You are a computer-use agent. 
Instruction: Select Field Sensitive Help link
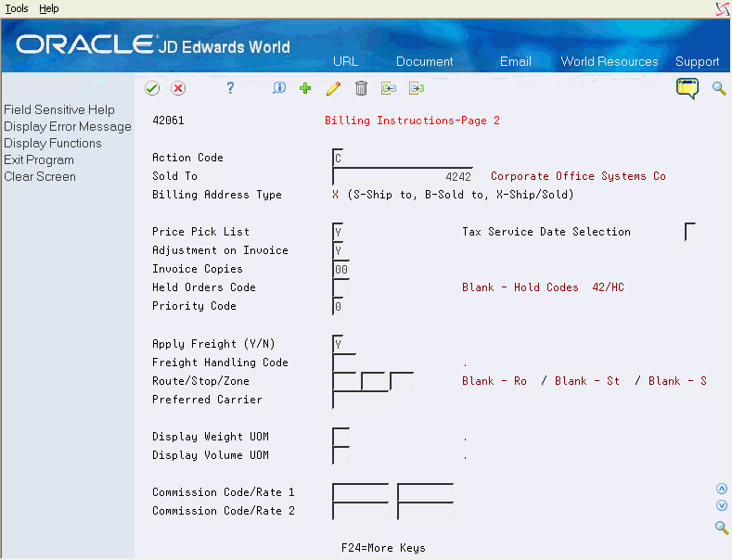pyautogui.click(x=59, y=109)
